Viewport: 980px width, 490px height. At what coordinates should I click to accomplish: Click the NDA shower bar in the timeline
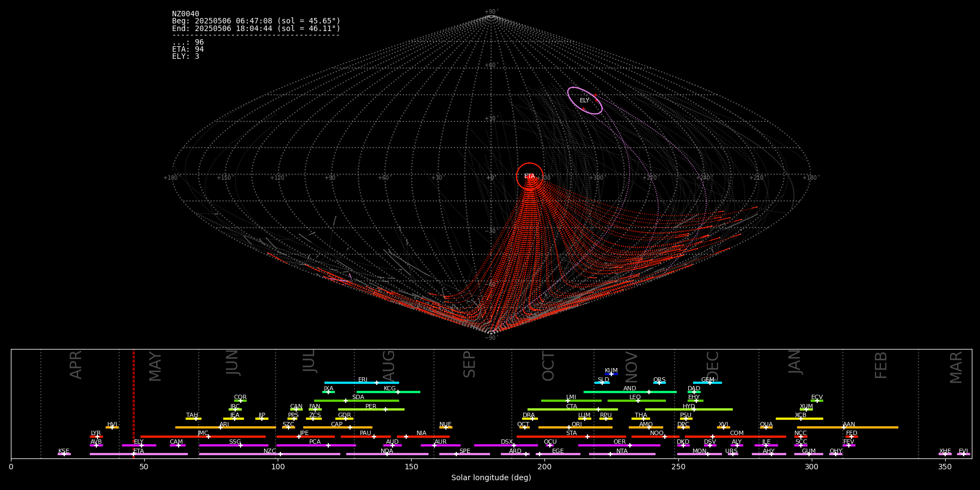pos(387,454)
